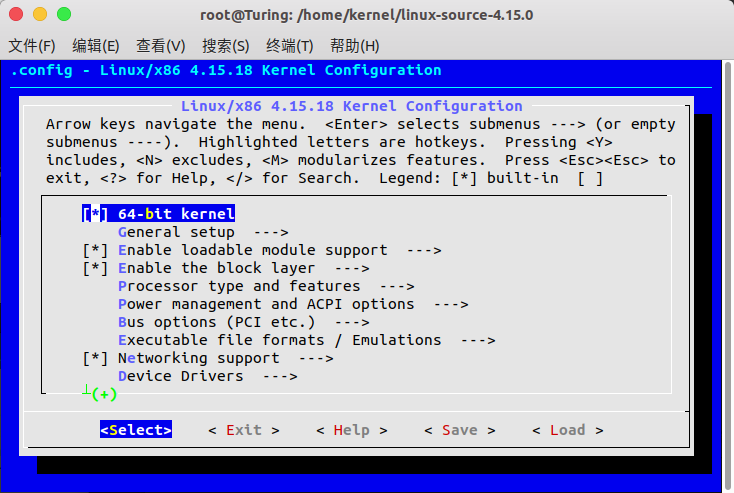Toggle the 64-bit kernel checkbox
734x493 pixels.
(x=95, y=214)
